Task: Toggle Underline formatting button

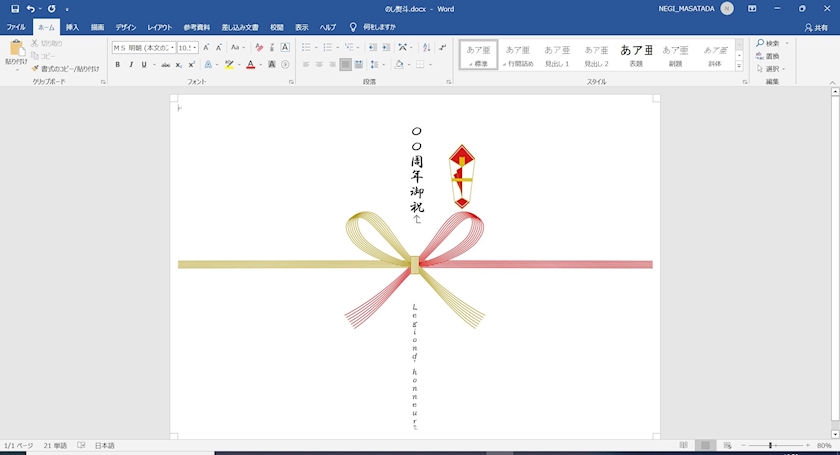Action: point(143,64)
